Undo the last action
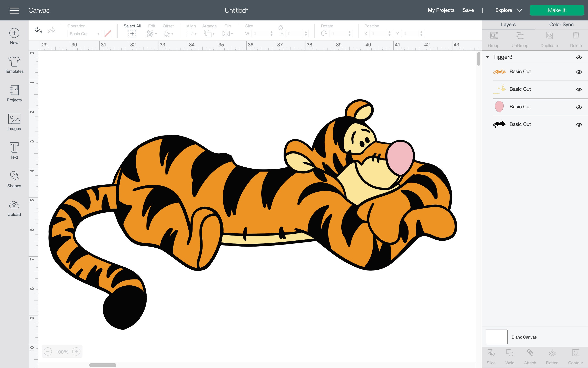The height and width of the screenshot is (368, 588). [x=38, y=30]
